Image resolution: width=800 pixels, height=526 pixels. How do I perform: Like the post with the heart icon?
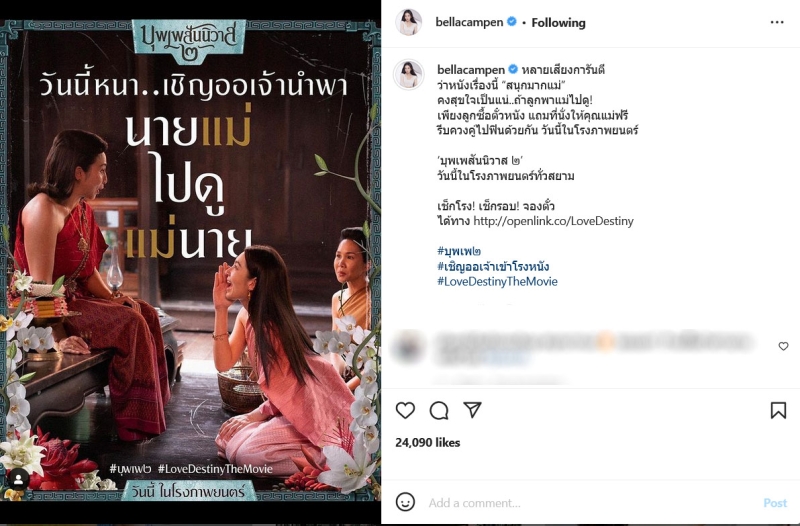point(406,410)
